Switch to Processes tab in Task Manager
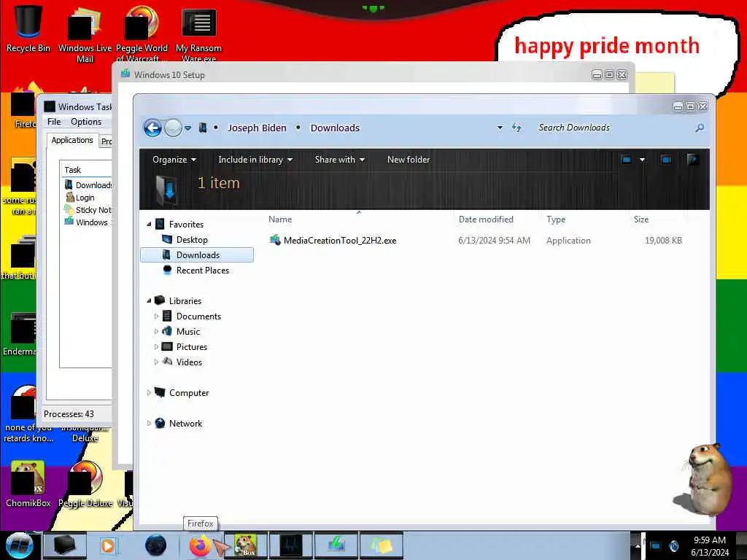Viewport: 747px width, 560px height. tap(107, 141)
